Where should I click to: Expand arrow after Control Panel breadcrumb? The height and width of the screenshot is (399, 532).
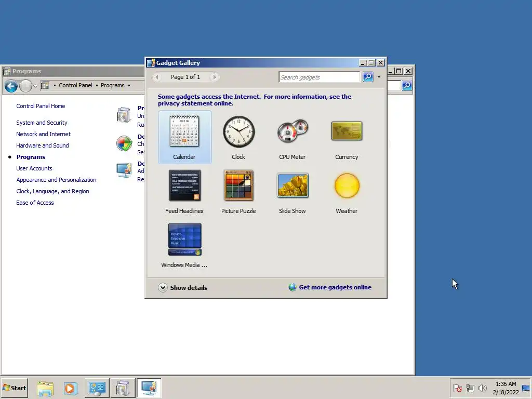pos(97,85)
